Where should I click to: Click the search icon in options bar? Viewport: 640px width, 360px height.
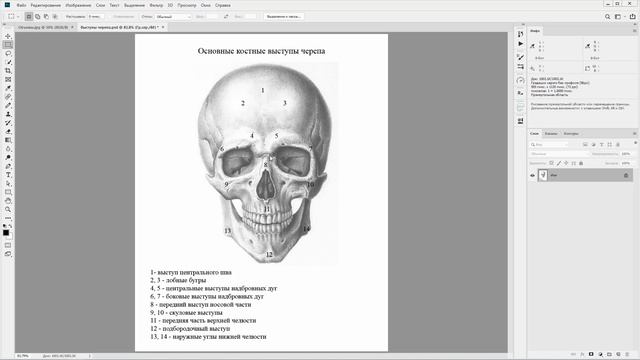click(x=607, y=17)
